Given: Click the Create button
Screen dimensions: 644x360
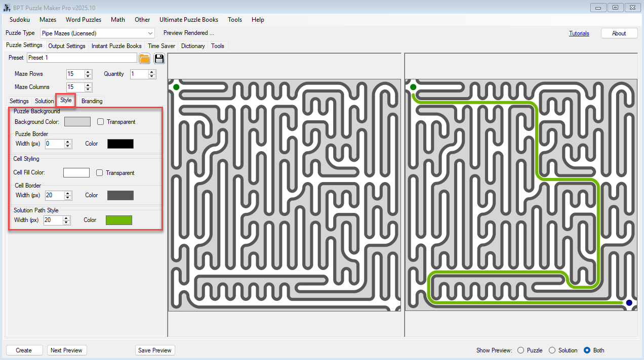Looking at the screenshot, I should click(24, 350).
